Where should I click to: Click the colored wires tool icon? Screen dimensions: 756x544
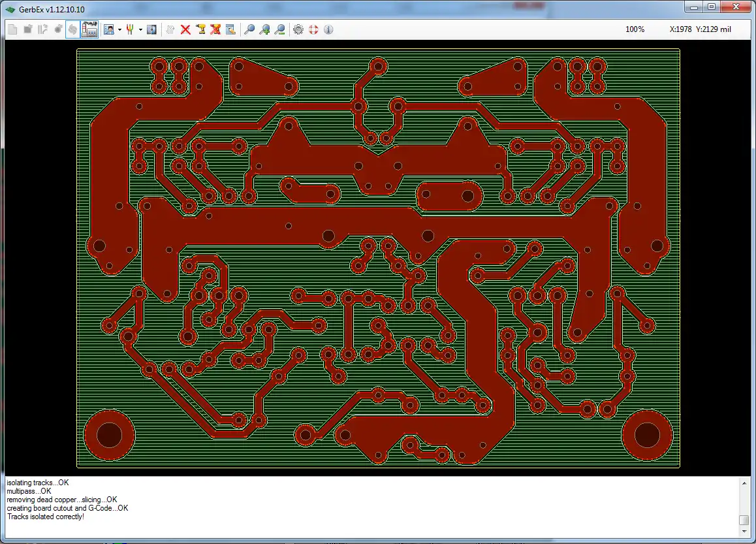pos(130,29)
